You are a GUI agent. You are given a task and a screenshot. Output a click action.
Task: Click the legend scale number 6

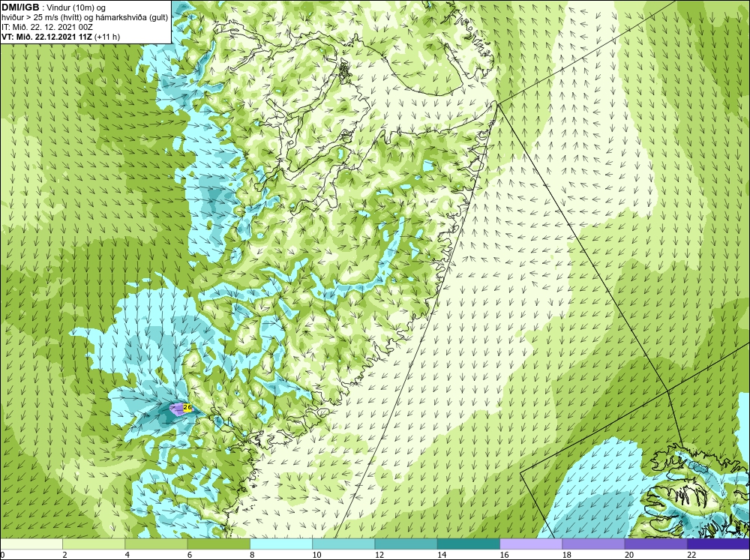190,555
